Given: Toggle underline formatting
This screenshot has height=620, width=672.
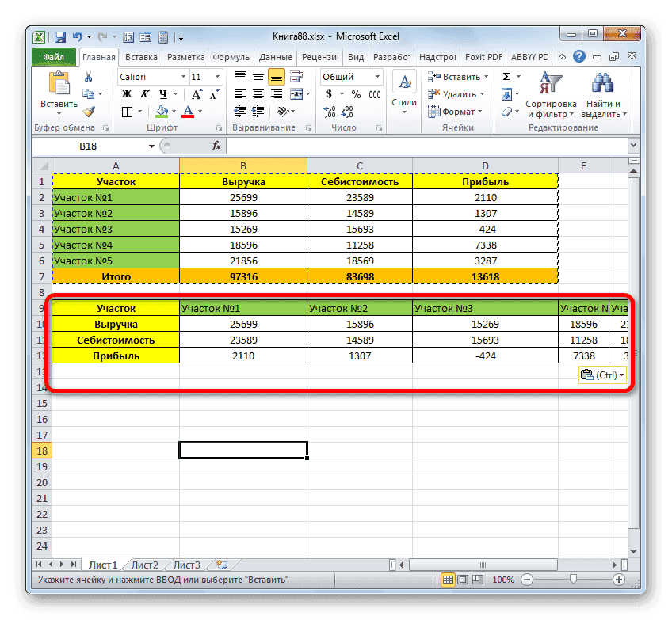Looking at the screenshot, I should pyautogui.click(x=162, y=94).
